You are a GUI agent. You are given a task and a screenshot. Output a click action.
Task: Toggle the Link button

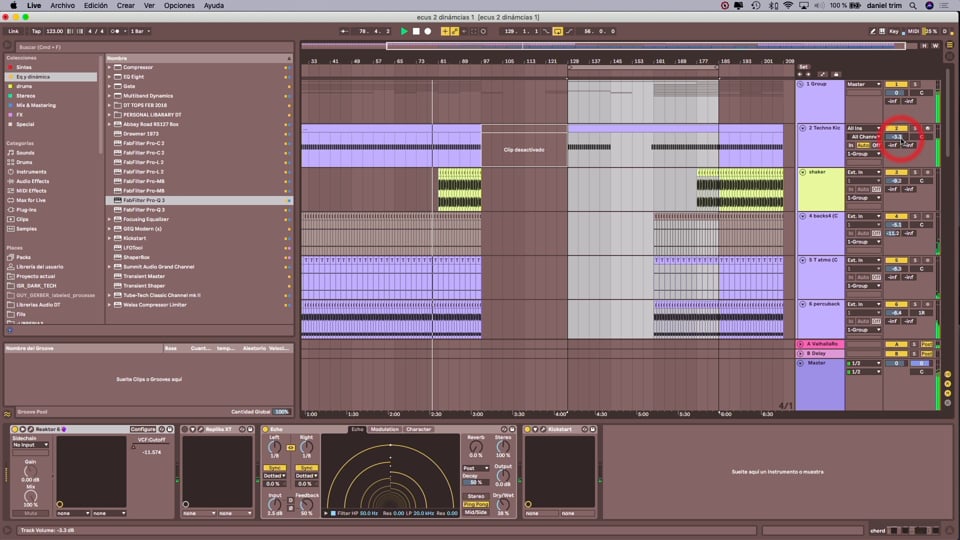tap(13, 31)
